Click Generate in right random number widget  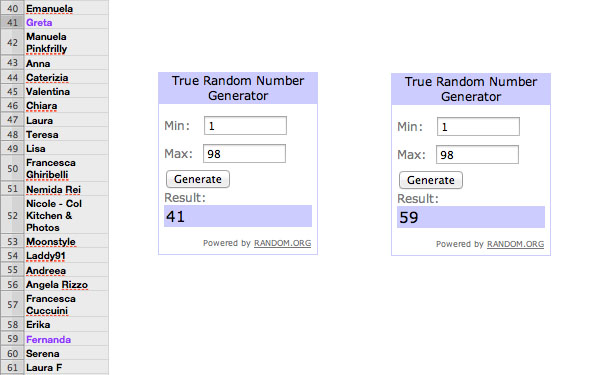(431, 180)
